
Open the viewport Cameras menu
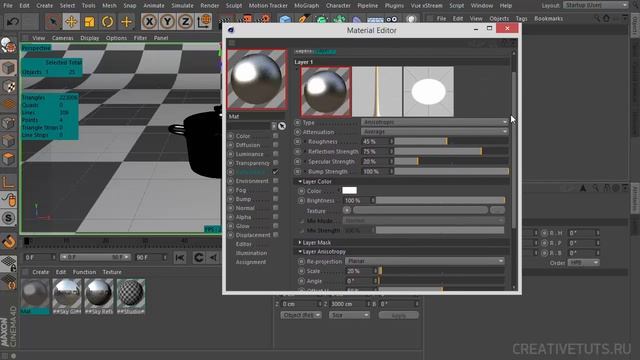(62, 38)
